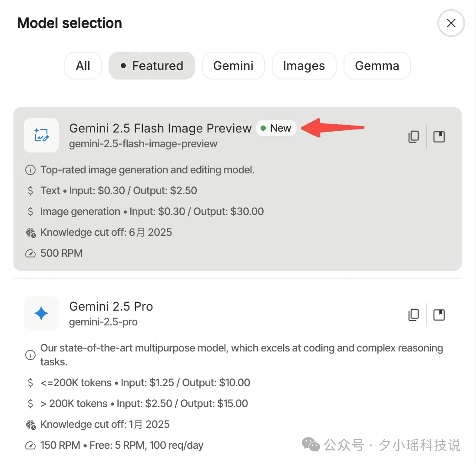The height and width of the screenshot is (464, 476).
Task: Open Gemini 2.5 Flash Image Preview documentation icon
Action: point(439,137)
